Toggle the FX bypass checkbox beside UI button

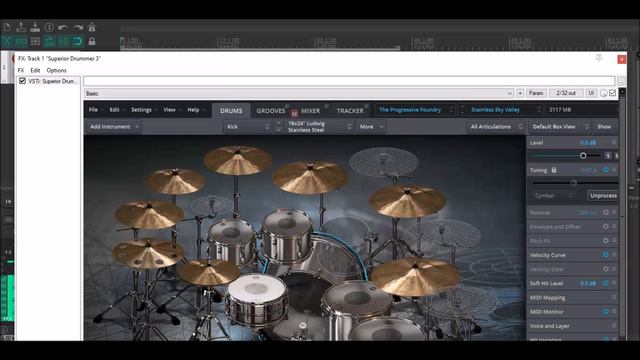coord(613,93)
